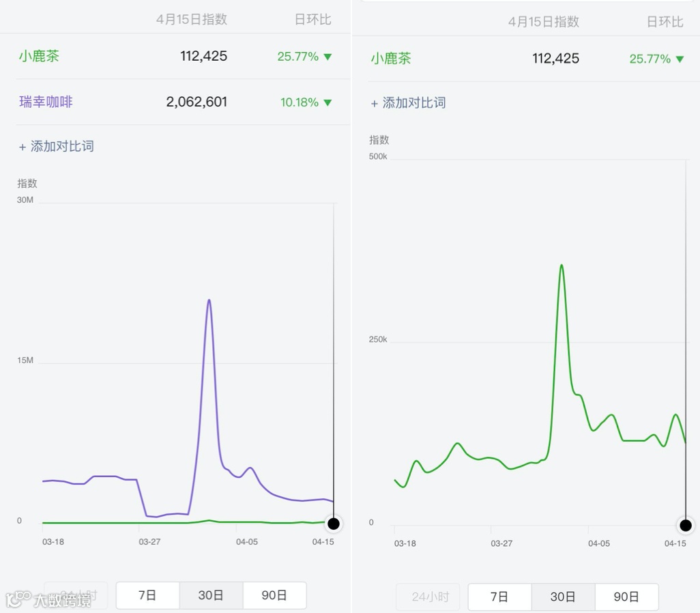Click green peak of right chart line
Viewport: 700px width, 613px height.
coord(562,266)
